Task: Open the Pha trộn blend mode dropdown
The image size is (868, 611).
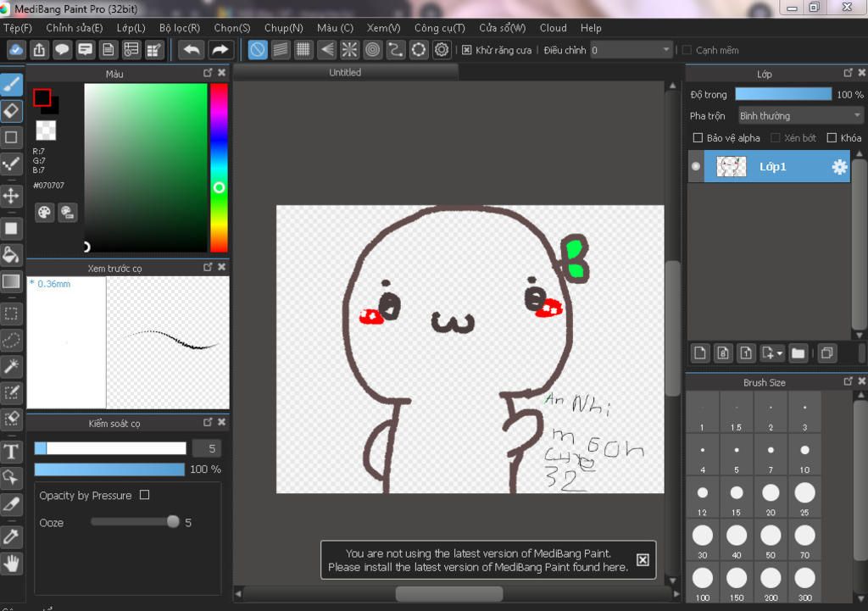Action: (800, 115)
